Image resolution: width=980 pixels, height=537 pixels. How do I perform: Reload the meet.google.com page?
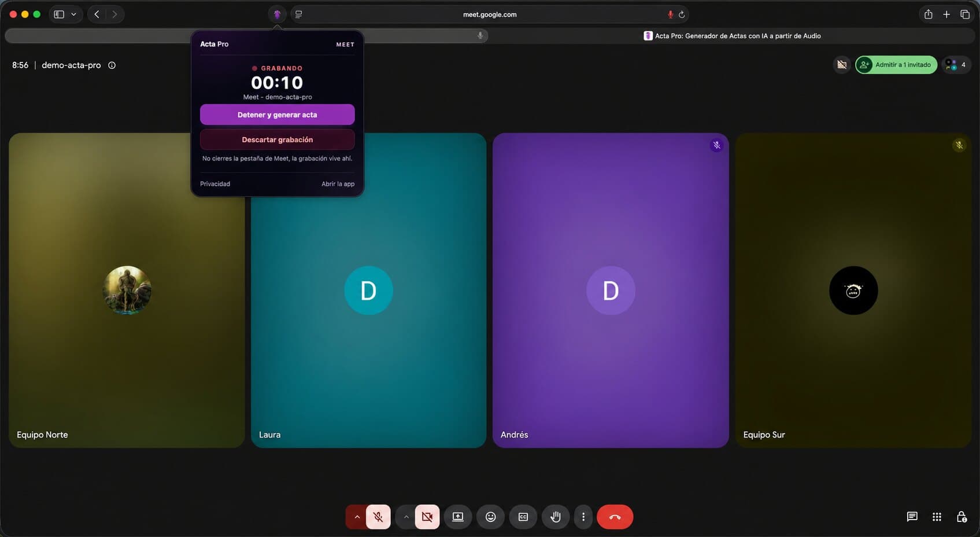point(682,14)
